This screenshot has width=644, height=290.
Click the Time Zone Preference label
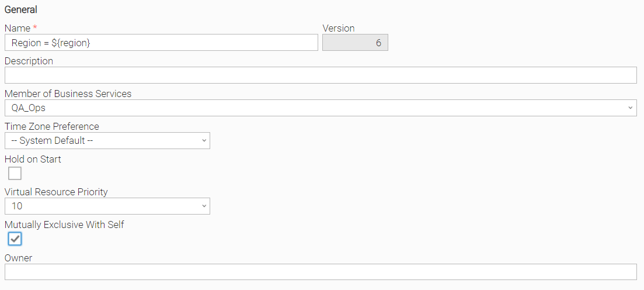pos(51,126)
